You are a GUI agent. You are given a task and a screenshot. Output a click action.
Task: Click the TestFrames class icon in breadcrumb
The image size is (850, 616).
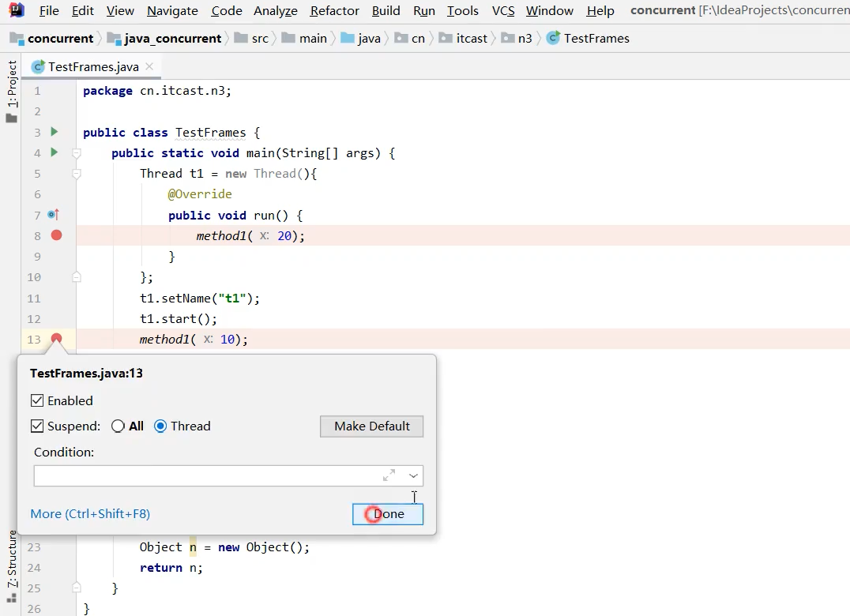coord(553,38)
